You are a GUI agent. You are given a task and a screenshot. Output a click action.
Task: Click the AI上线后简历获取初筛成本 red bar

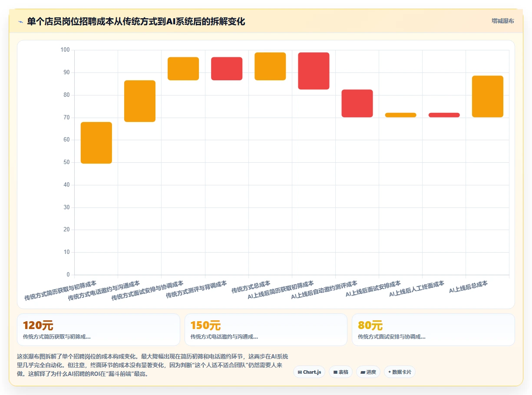pyautogui.click(x=314, y=71)
